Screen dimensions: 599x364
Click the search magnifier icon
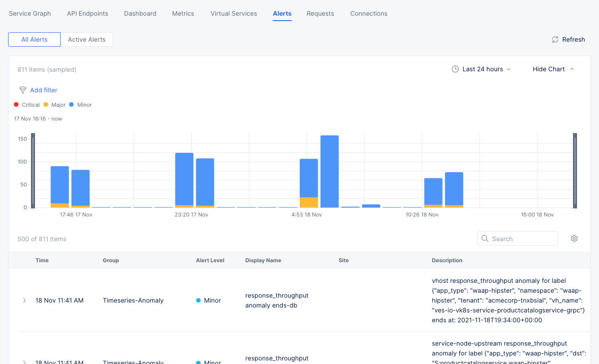click(485, 238)
